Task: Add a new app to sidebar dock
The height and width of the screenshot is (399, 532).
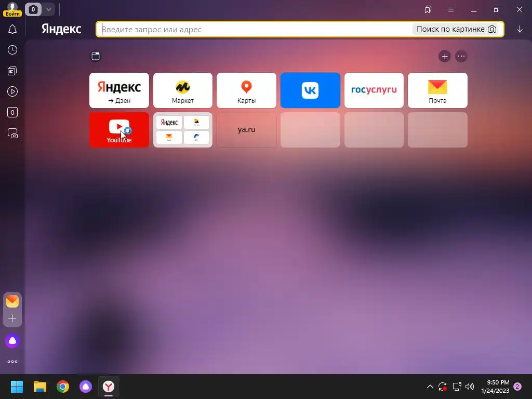Action: [x=12, y=318]
